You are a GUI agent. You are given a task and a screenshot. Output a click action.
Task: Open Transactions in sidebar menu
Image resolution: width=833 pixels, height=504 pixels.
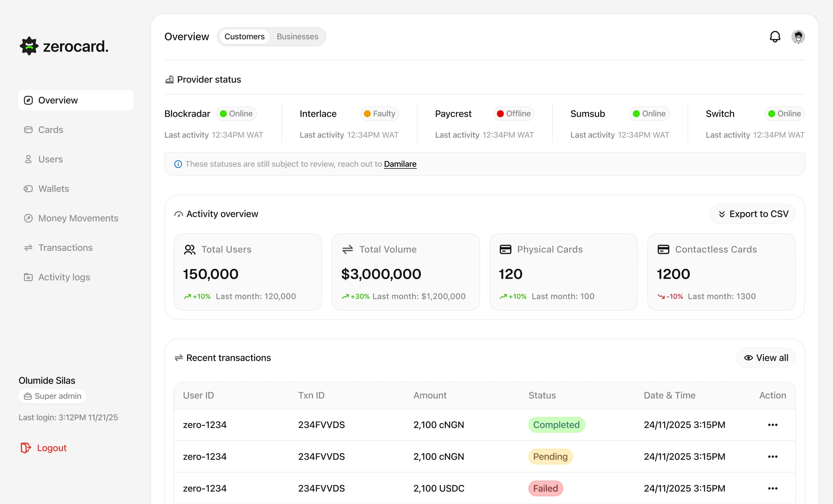(65, 248)
